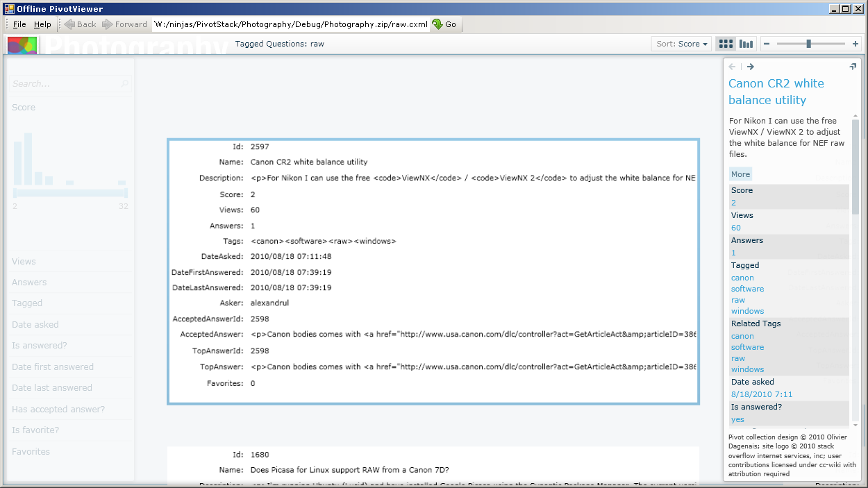Open the File menu
The height and width of the screenshot is (488, 868).
tap(19, 24)
